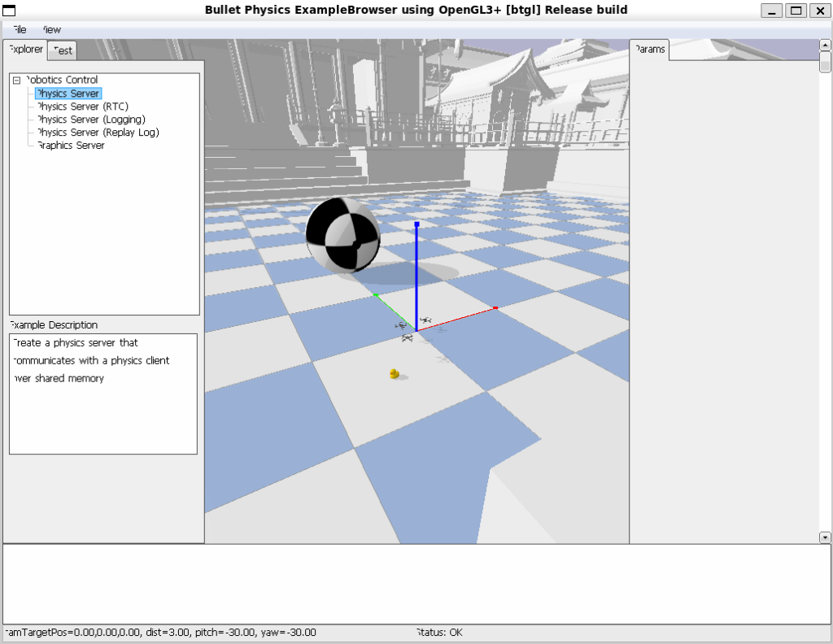This screenshot has width=833, height=644.
Task: Choose Physics Server (Replay Log) entry
Action: (98, 133)
